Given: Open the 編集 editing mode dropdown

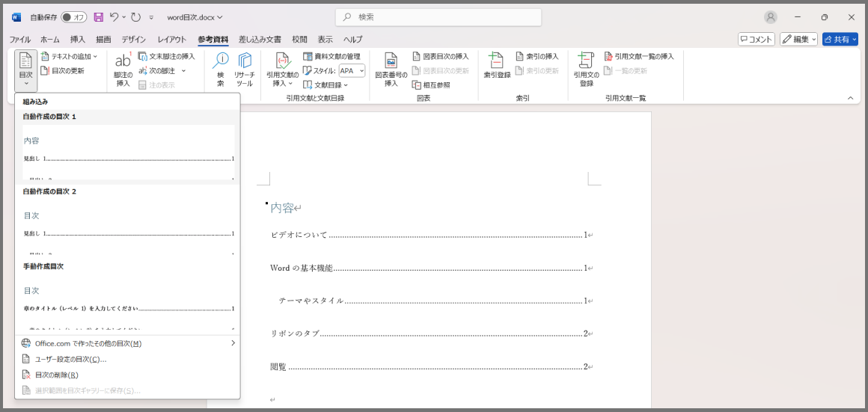Looking at the screenshot, I should click(799, 40).
